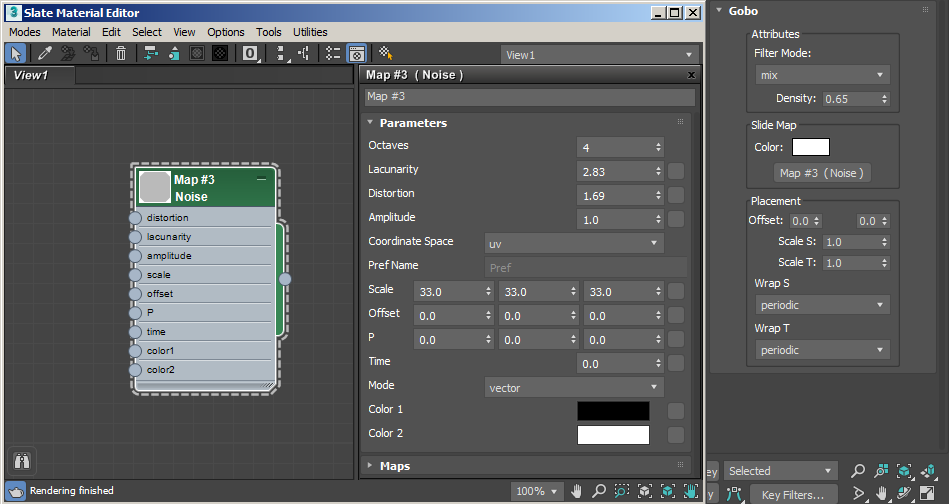
Task: Click Color 1 map slot square button
Action: 675,411
